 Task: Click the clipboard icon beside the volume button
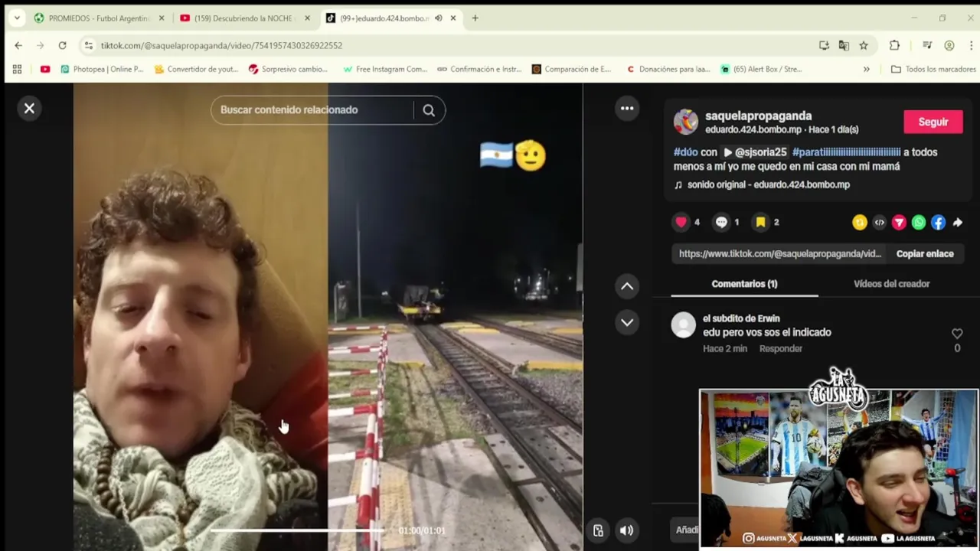pos(598,530)
